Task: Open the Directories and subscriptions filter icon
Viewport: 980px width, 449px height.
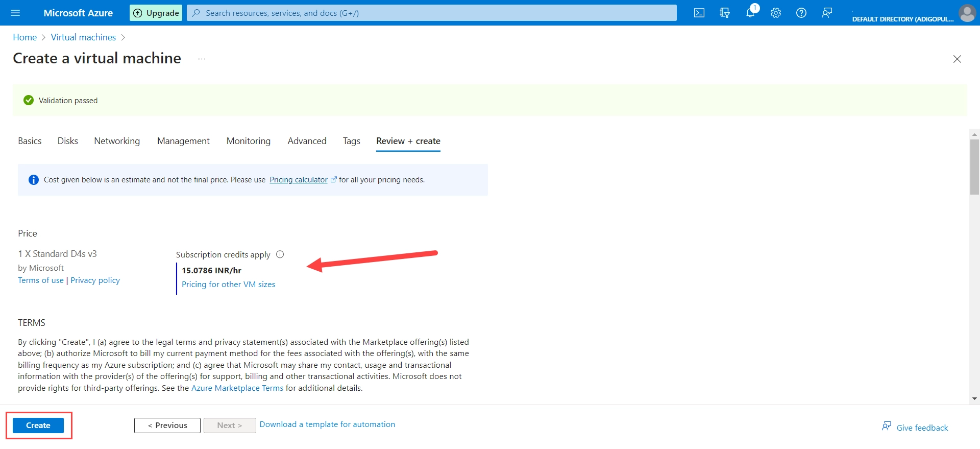Action: (725, 13)
